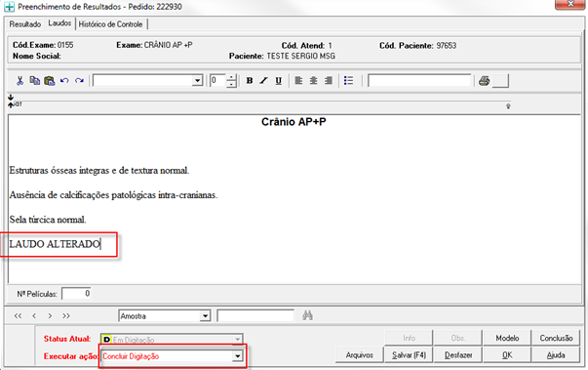Click the blank button next to printer
This screenshot has width=588, height=370.
500,81
